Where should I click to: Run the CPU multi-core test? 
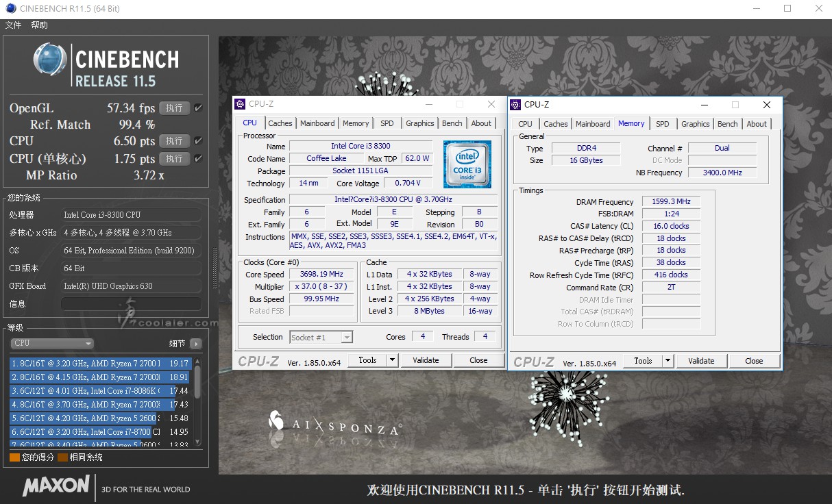[174, 141]
